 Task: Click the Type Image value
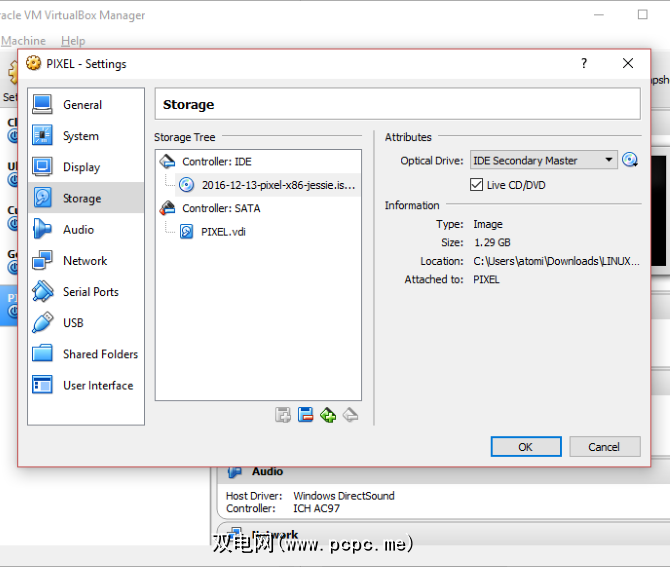coord(488,224)
